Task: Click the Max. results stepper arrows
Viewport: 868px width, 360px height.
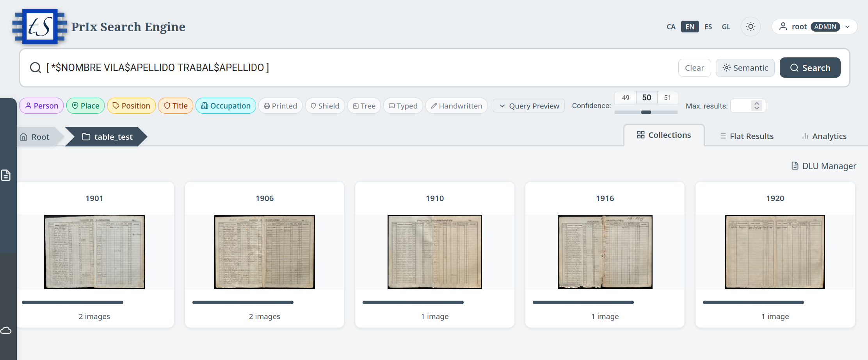Action: pos(757,106)
